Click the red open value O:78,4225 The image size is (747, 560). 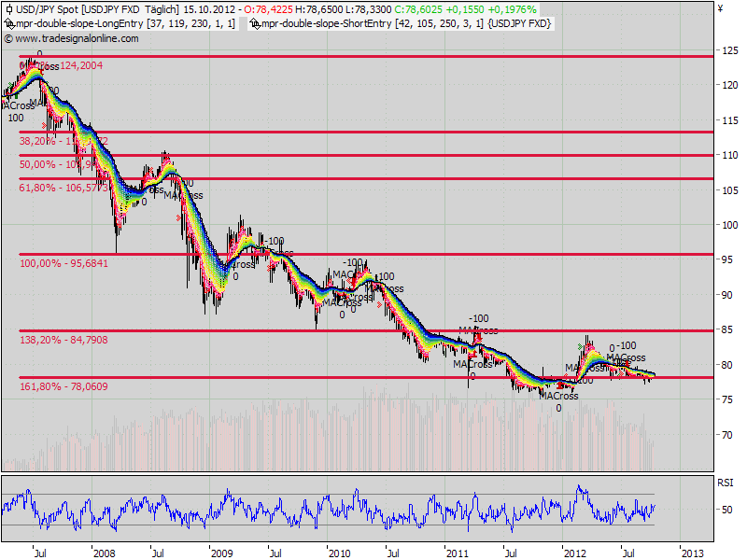[268, 9]
